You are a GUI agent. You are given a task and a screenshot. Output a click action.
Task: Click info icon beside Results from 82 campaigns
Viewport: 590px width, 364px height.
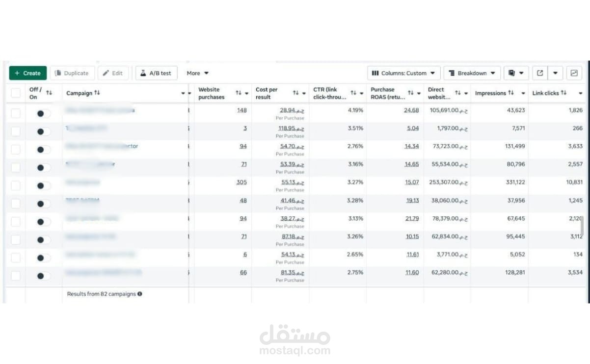tap(140, 294)
